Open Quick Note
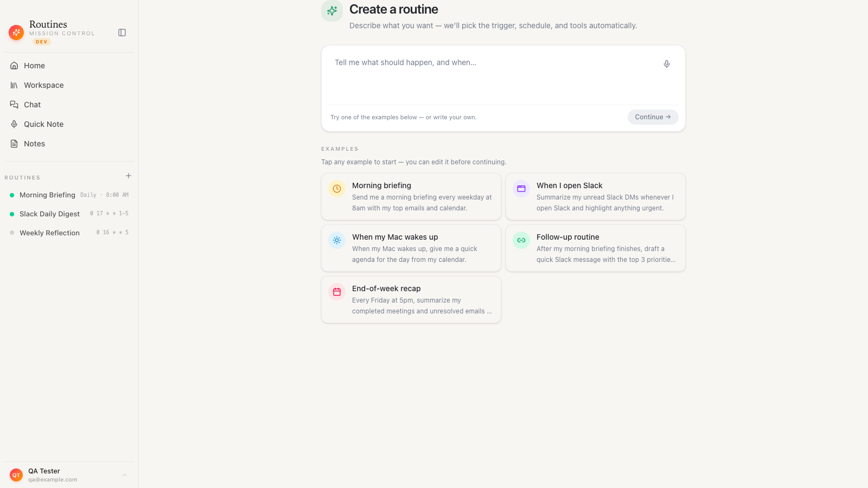Image resolution: width=868 pixels, height=488 pixels. (69, 124)
